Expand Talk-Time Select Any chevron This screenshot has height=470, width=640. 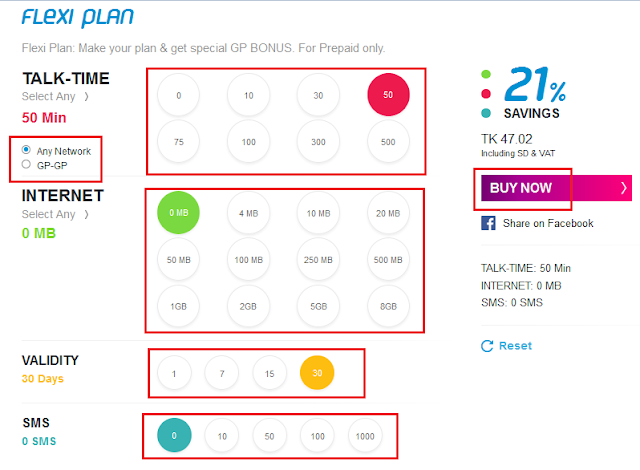coord(86,97)
